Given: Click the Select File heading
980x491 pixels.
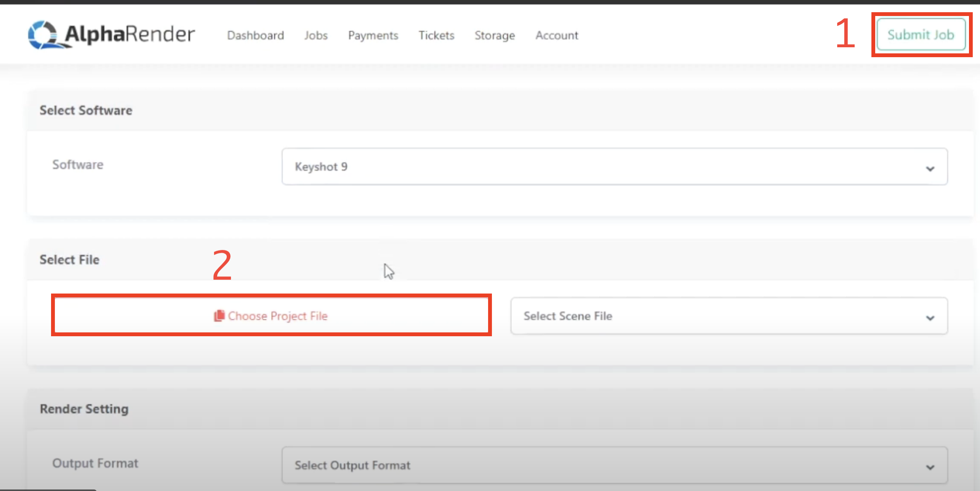Looking at the screenshot, I should coord(69,260).
